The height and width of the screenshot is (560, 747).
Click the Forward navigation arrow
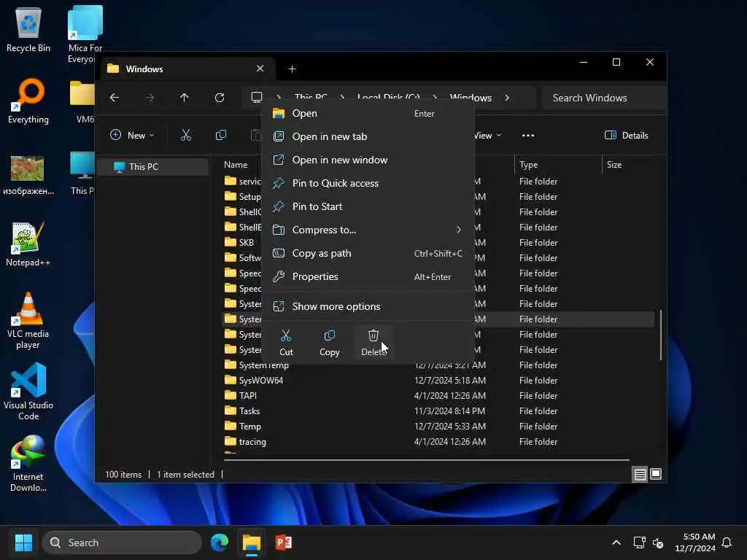coord(150,98)
